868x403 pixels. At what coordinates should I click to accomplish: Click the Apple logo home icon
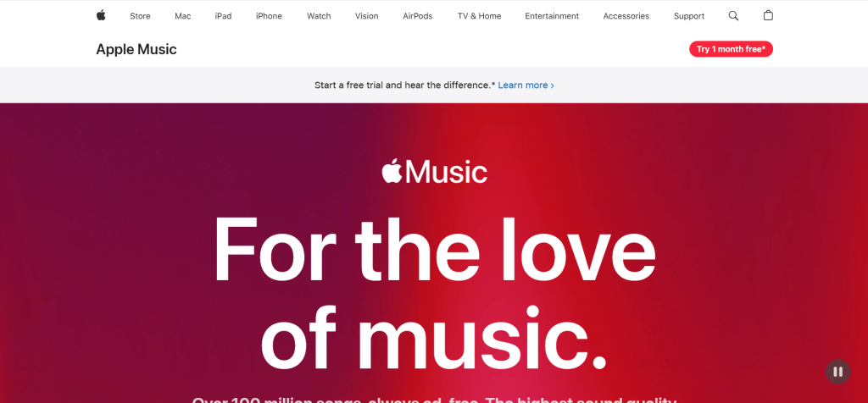point(101,15)
